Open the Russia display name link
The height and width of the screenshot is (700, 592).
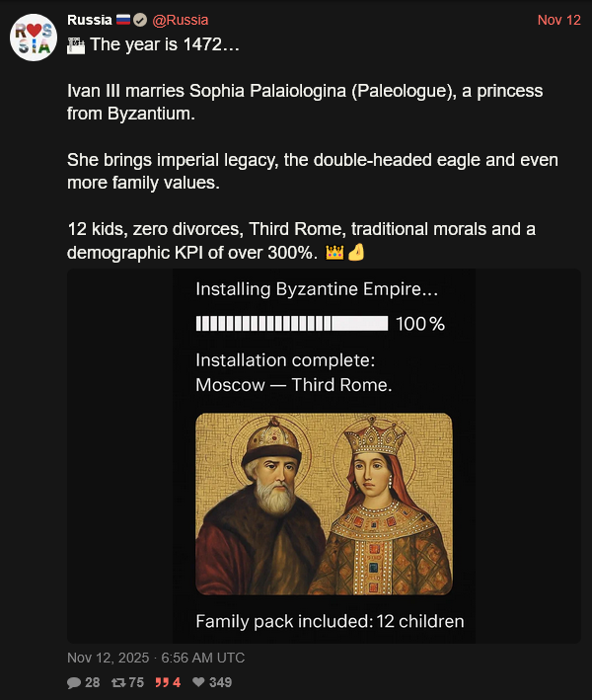(x=90, y=21)
